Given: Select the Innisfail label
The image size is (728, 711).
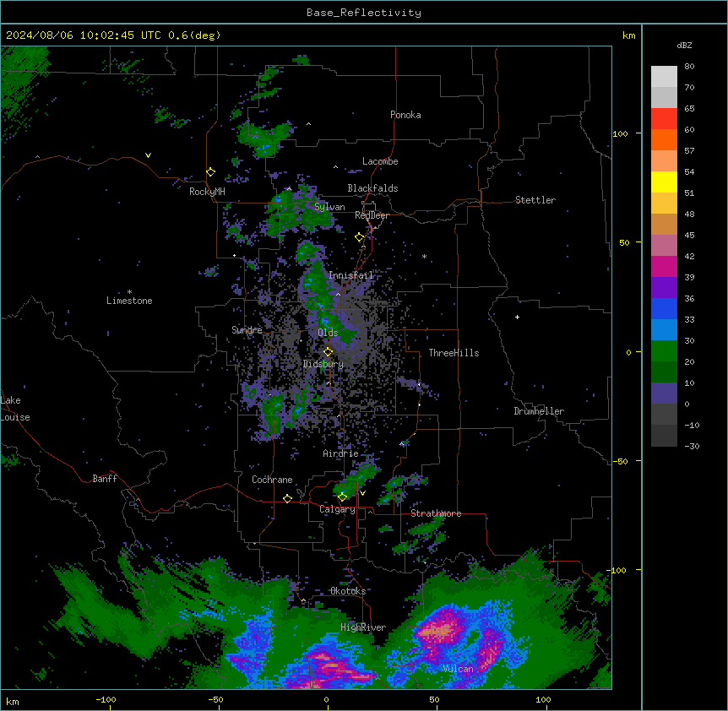Looking at the screenshot, I should 351,275.
